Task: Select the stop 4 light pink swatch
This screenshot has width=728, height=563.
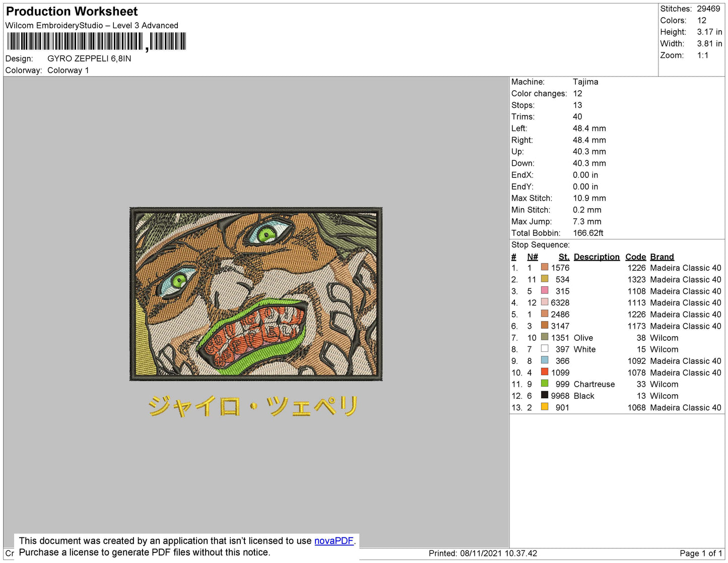Action: point(545,302)
